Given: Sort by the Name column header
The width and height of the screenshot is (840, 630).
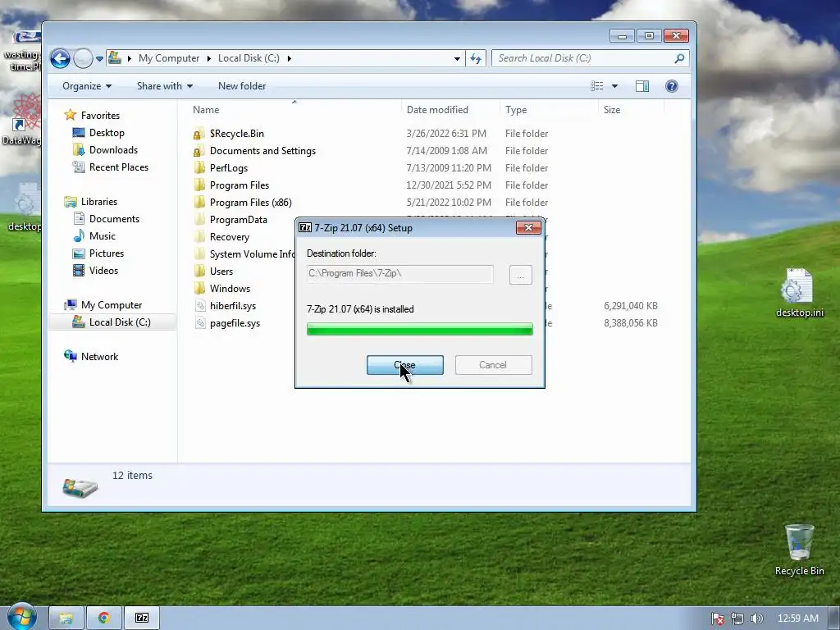Looking at the screenshot, I should click(206, 110).
